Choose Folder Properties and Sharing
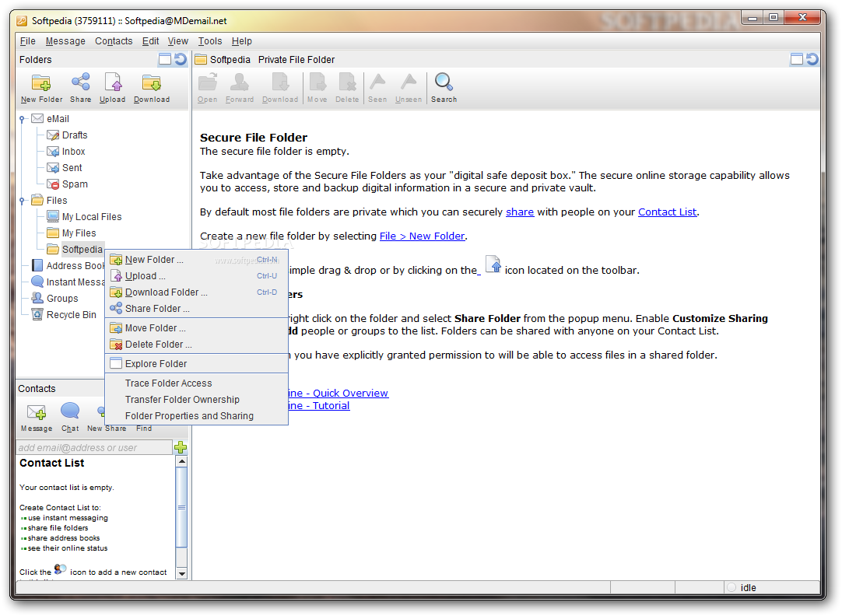 [197, 416]
